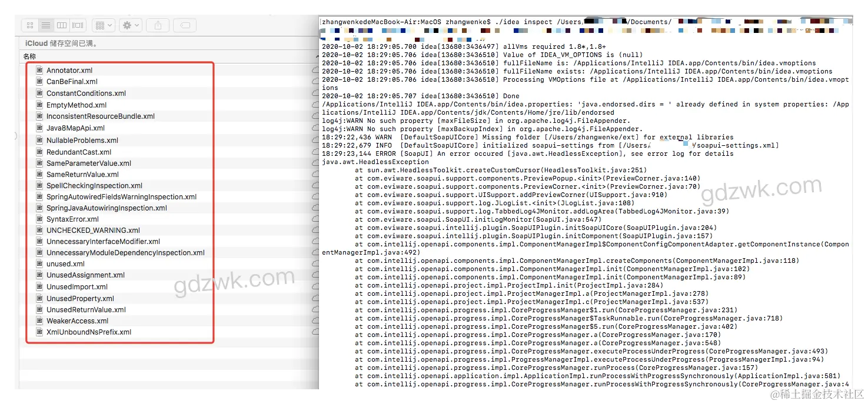Open the Finder group-by dropdown
Viewport: 868px width, 404px height.
click(x=104, y=25)
